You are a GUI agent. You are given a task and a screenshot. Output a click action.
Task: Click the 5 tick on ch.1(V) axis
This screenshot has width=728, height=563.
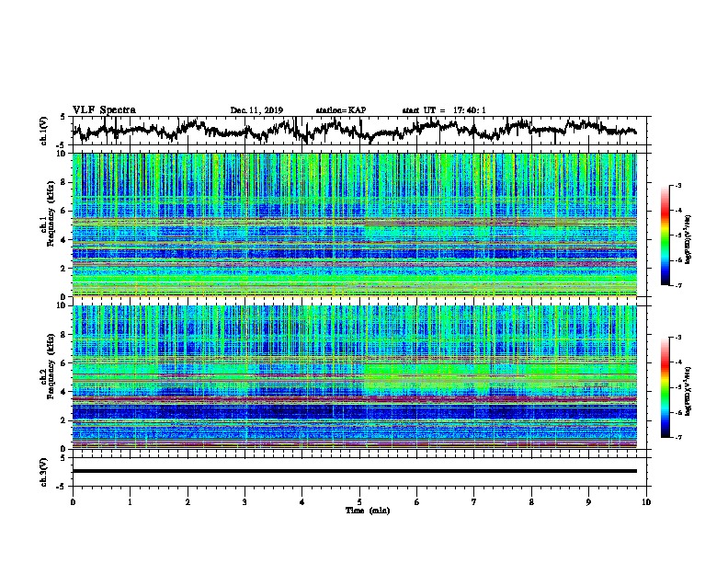click(x=63, y=117)
